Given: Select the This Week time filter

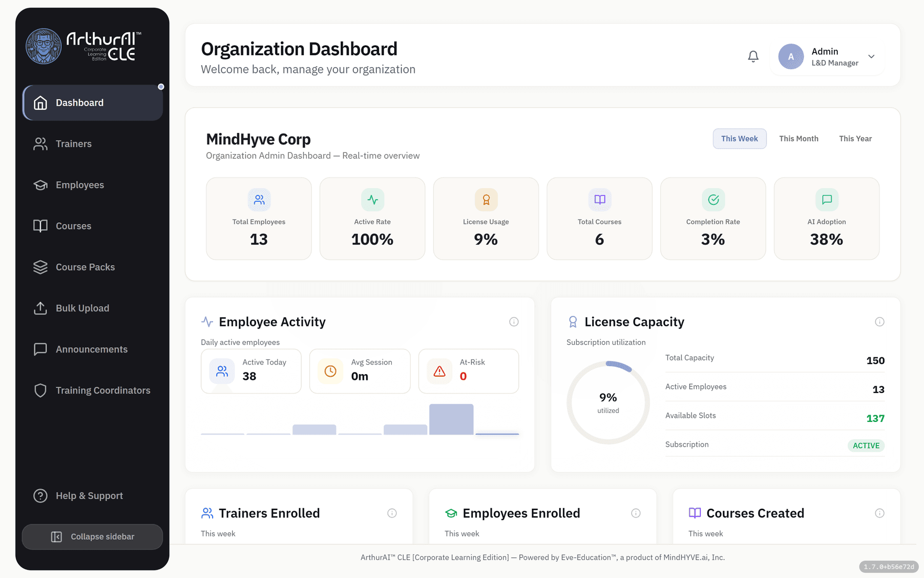Looking at the screenshot, I should (739, 139).
